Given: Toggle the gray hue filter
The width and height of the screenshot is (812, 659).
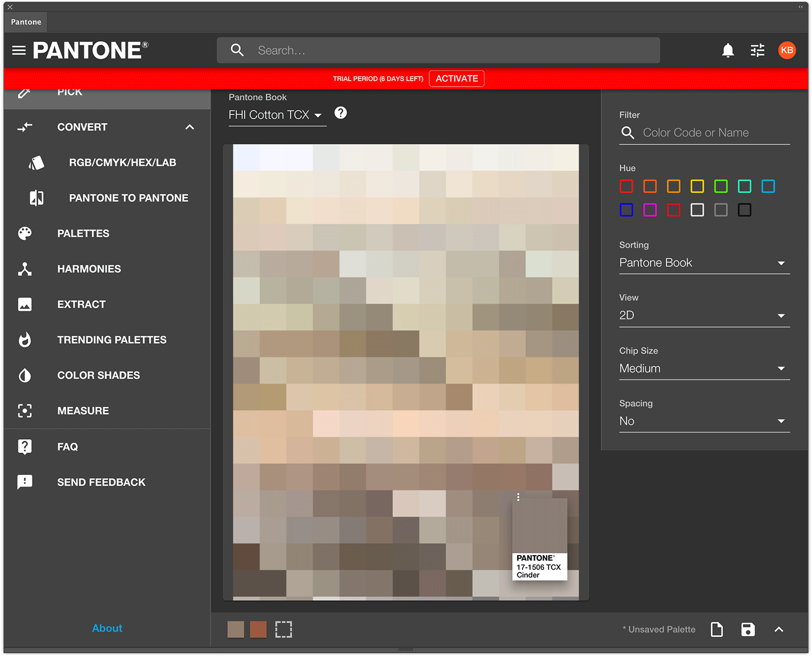Looking at the screenshot, I should coord(721,210).
